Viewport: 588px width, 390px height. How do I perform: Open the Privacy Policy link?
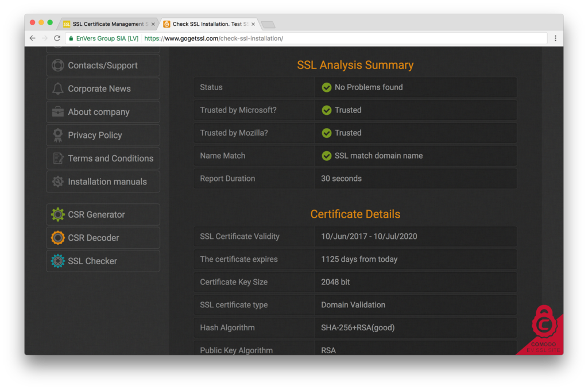[103, 135]
